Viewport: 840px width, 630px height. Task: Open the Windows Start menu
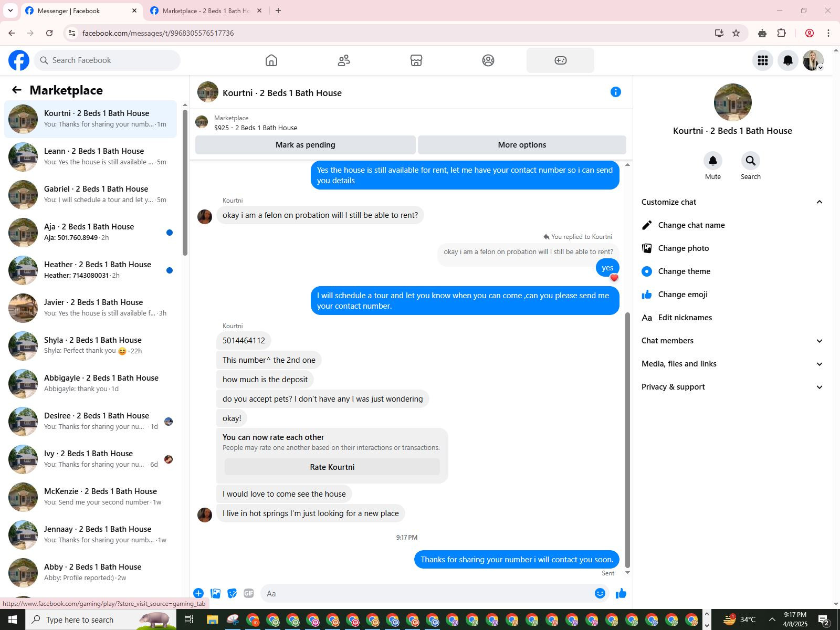[x=13, y=620]
